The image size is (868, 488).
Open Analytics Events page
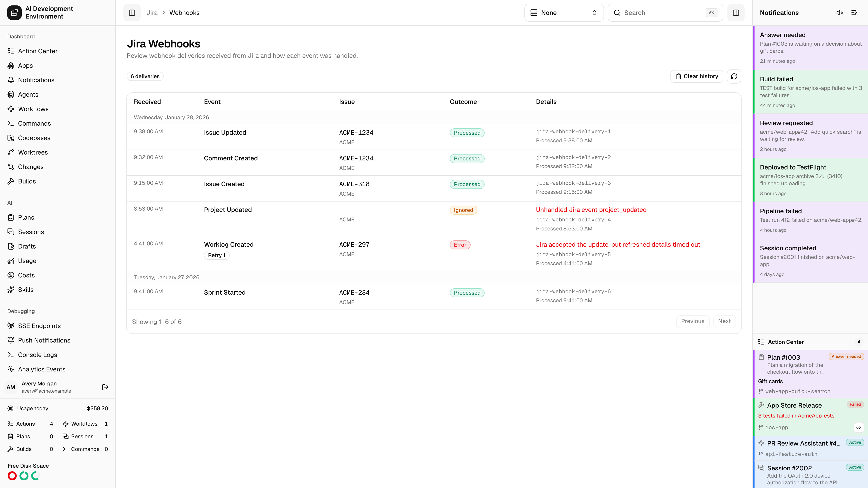click(x=58, y=369)
